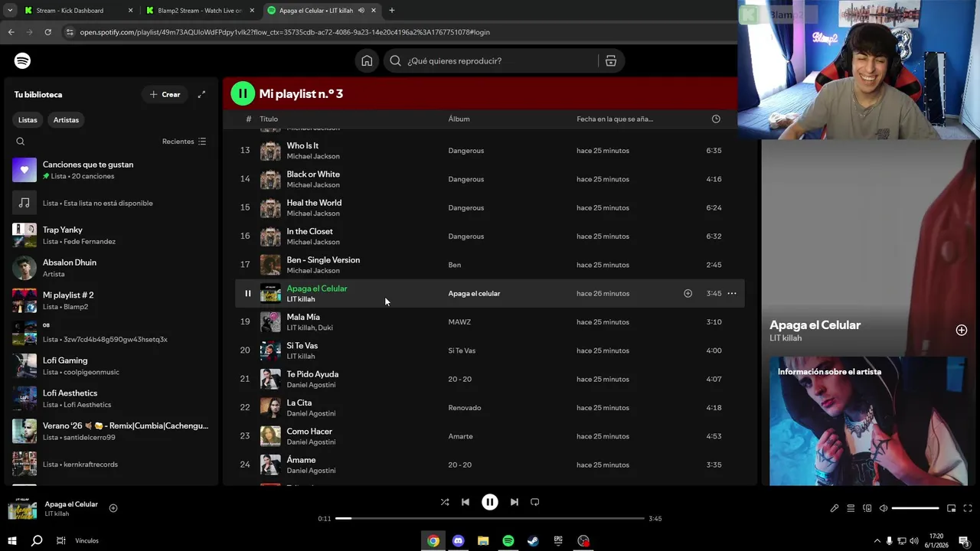Click Ámame track title
The image size is (980, 551).
(x=301, y=460)
